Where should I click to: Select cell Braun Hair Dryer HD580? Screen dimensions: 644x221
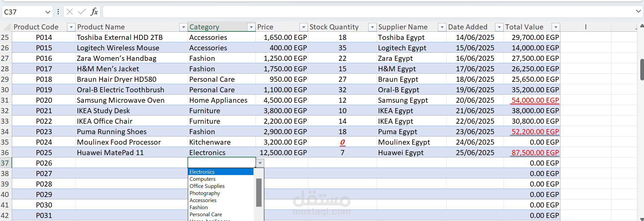[132, 79]
